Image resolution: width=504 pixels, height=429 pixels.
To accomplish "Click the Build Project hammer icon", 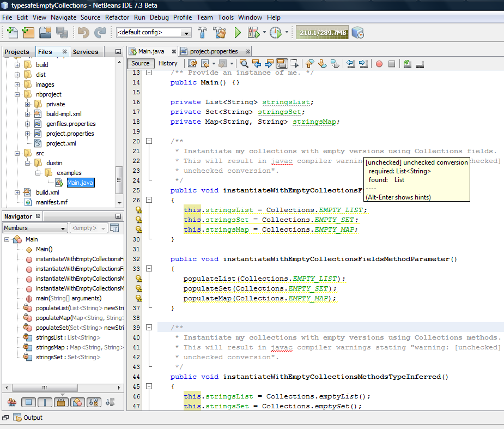I will tap(202, 33).
